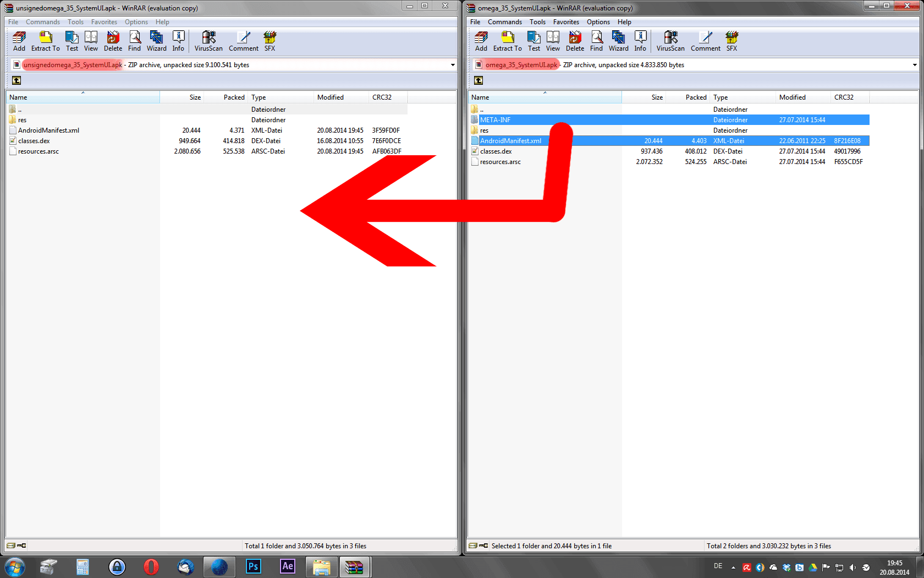924x578 pixels.
Task: Open Photoshop from taskbar
Action: point(253,567)
